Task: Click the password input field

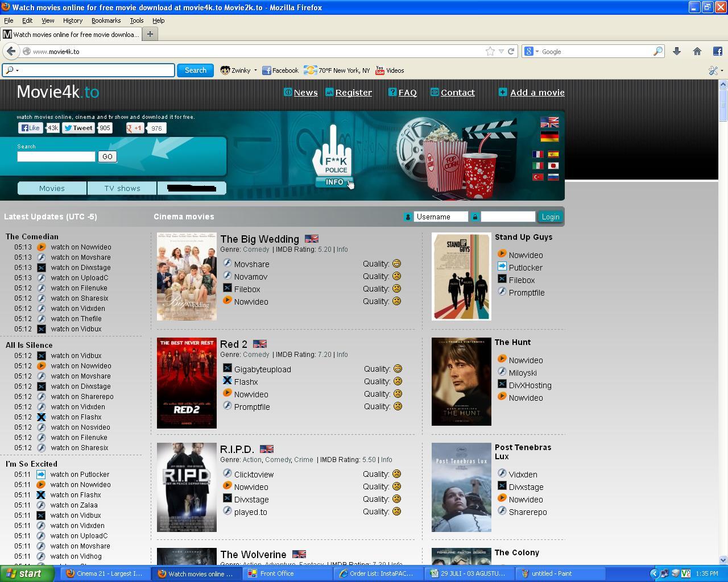Action: tap(508, 217)
